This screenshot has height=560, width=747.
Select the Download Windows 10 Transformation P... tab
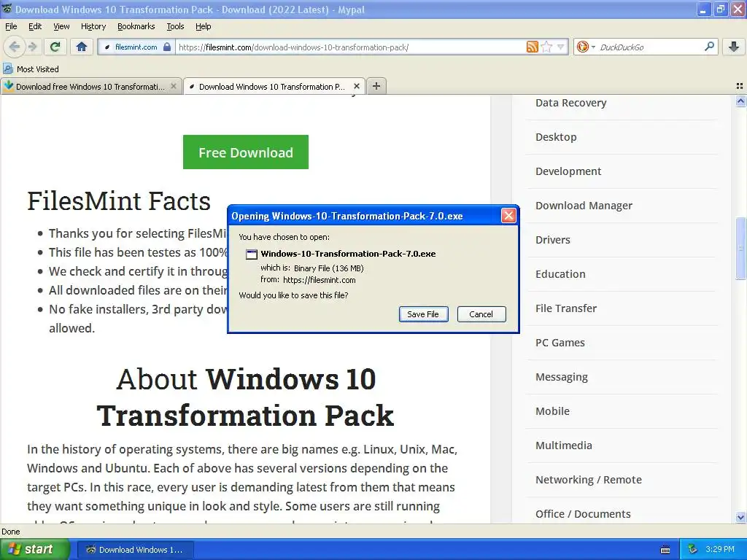[271, 87]
